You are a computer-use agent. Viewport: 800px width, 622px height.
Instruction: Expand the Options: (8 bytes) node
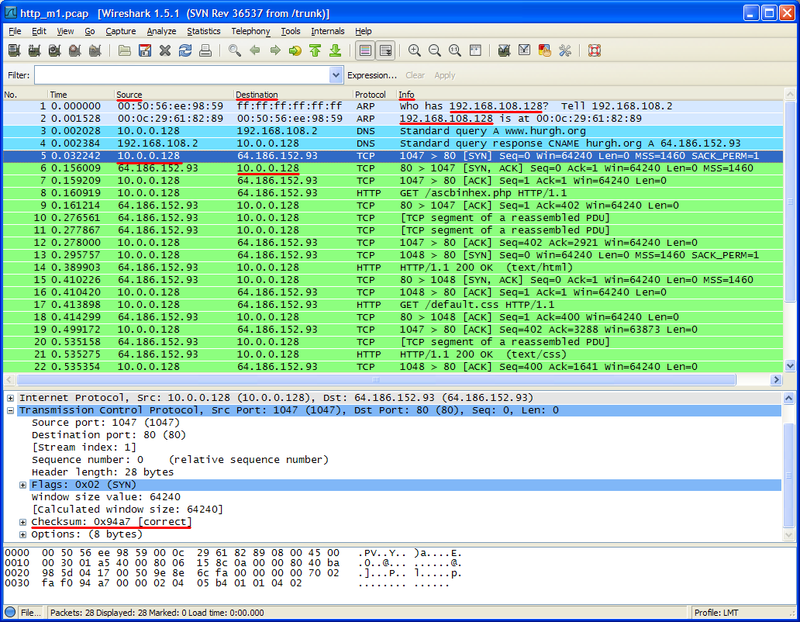[x=22, y=535]
